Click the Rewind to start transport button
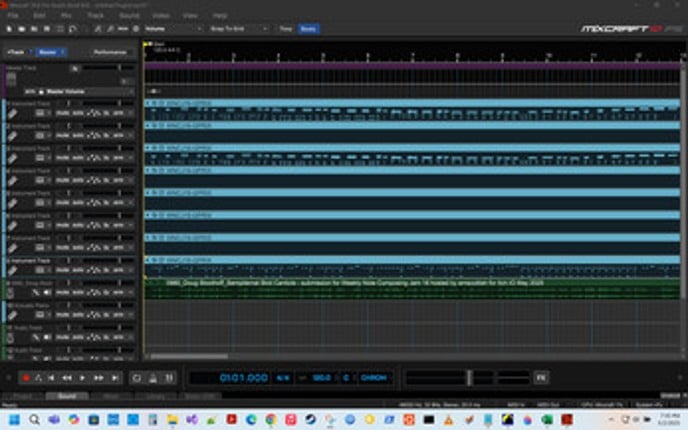The height and width of the screenshot is (430, 688). click(53, 378)
